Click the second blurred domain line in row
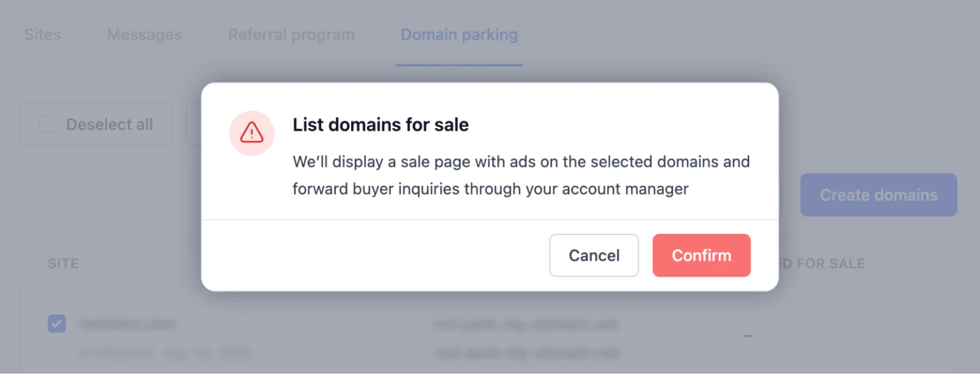Screen dimensions: 980x374 [x=526, y=352]
